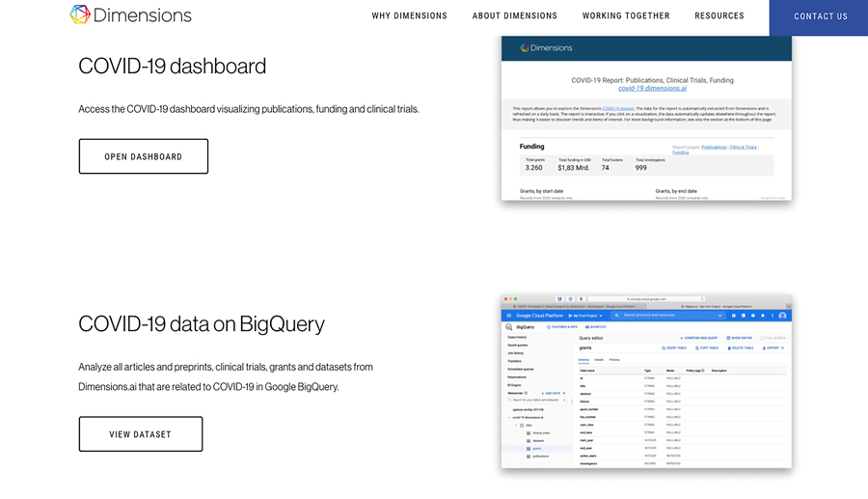Open the Why Dimensions menu
Screen dimensions: 868x499
(x=409, y=16)
